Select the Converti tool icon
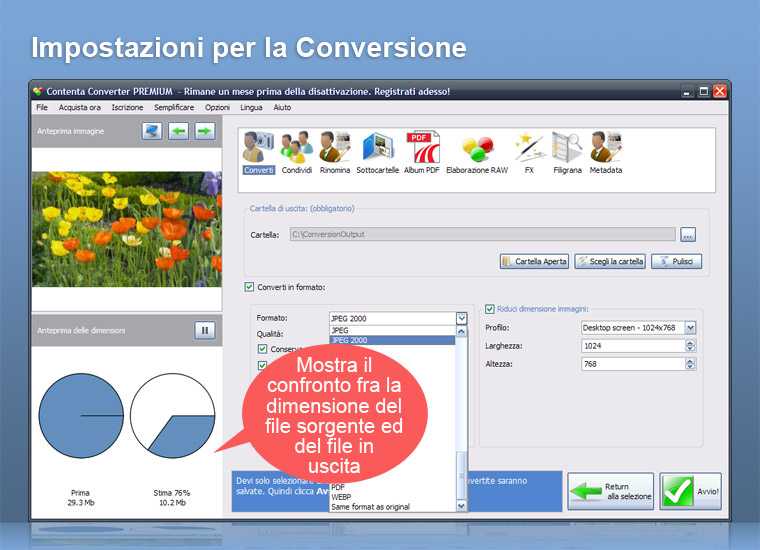This screenshot has height=550, width=760. (258, 152)
